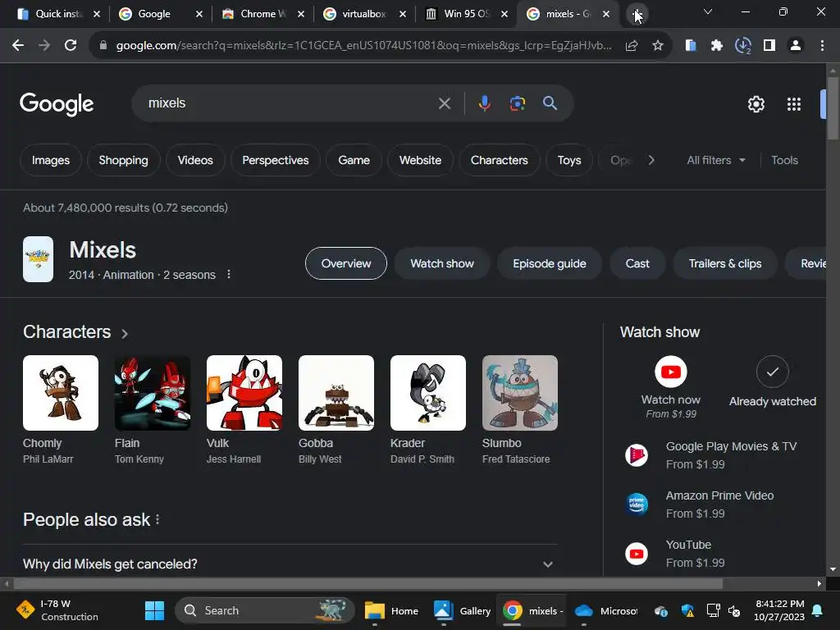Toggle the Chrome side panel icon

click(x=769, y=46)
